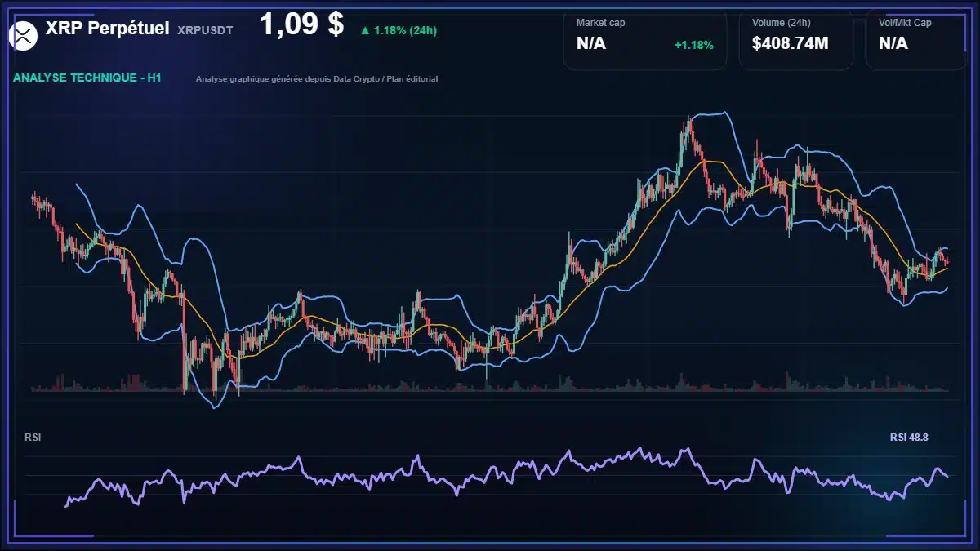
Task: Click the XRP coin logo icon
Action: tap(24, 35)
